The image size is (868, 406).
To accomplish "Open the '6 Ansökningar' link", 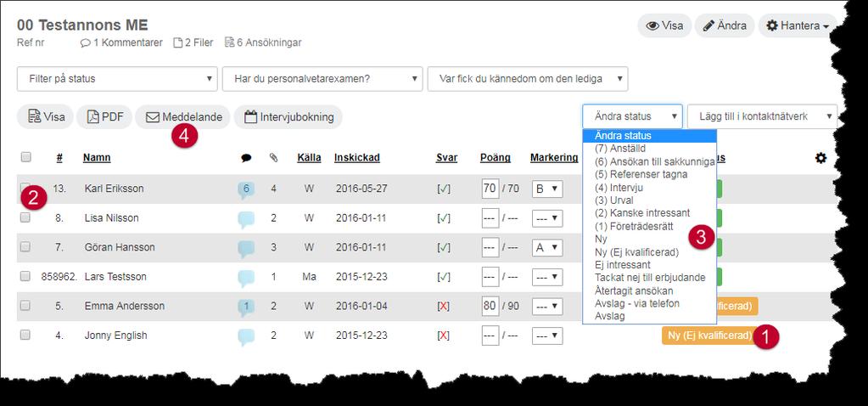I will pos(263,42).
